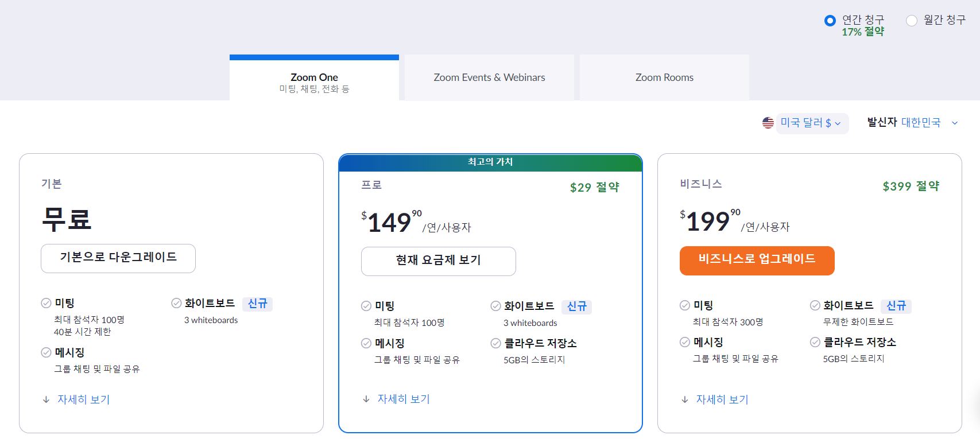This screenshot has height=439, width=980.
Task: Open the Zoom One tab
Action: pos(314,78)
